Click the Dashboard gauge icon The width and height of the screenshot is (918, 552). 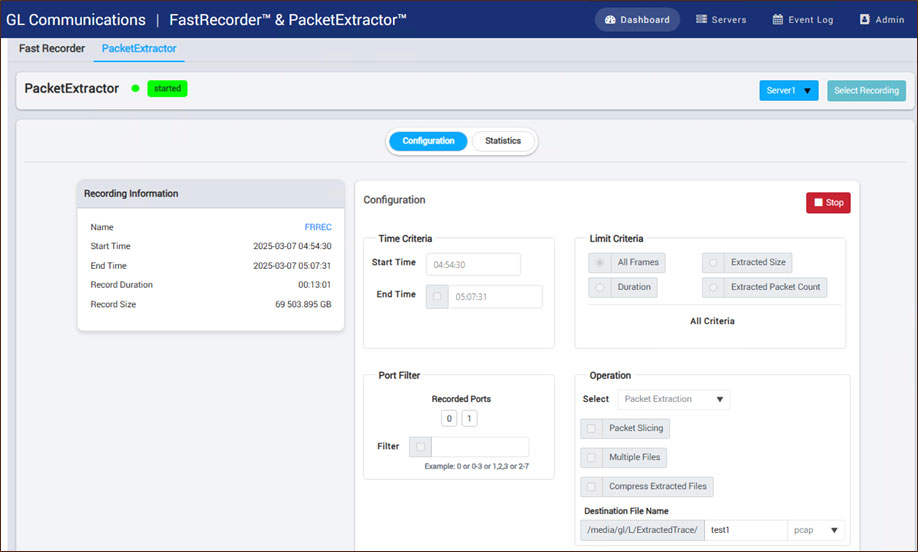point(610,19)
